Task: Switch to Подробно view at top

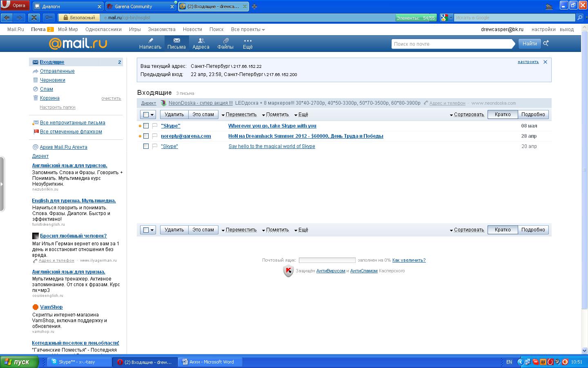Action: (533, 114)
